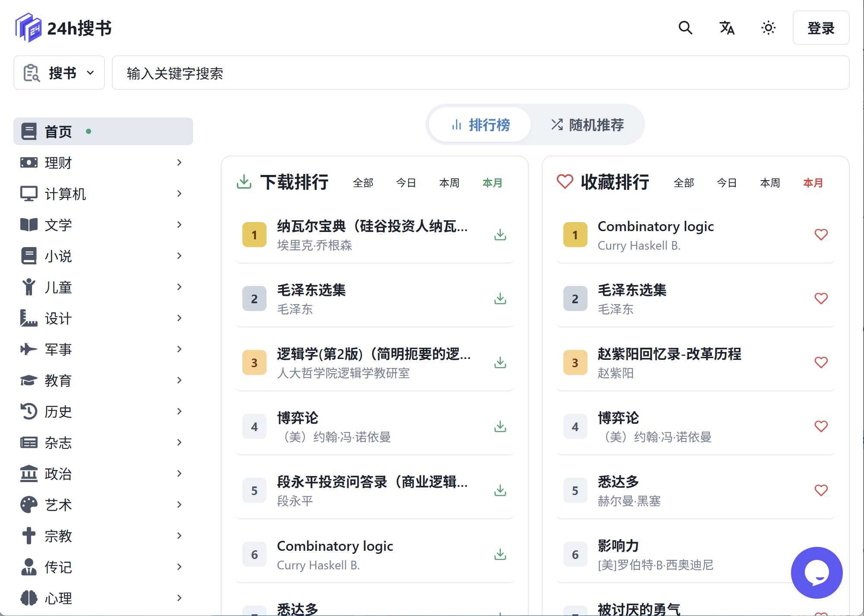
Task: Open the 历史 category
Action: tap(103, 411)
